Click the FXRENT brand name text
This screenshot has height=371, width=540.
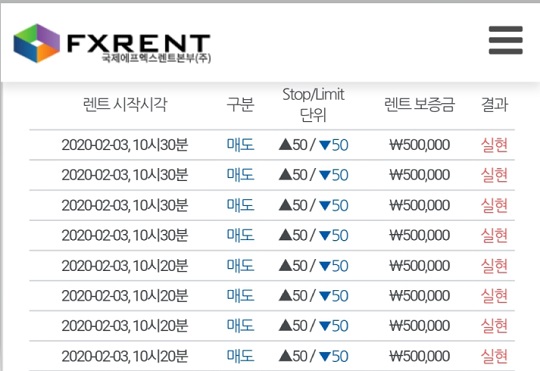coord(139,43)
